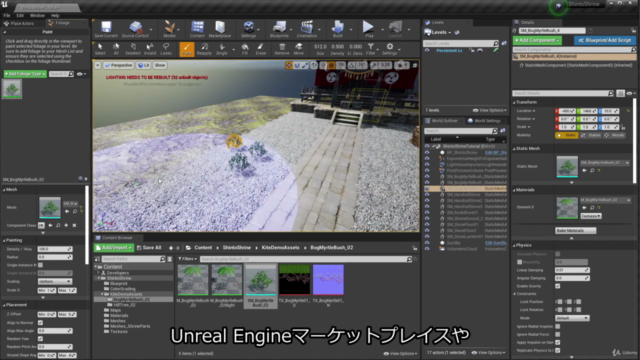Choose the foliage Reapply tool
Screen dimensions: 640x360
(204, 49)
